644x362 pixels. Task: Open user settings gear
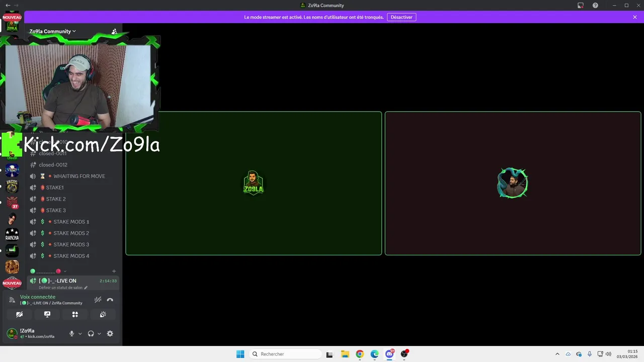(110, 333)
